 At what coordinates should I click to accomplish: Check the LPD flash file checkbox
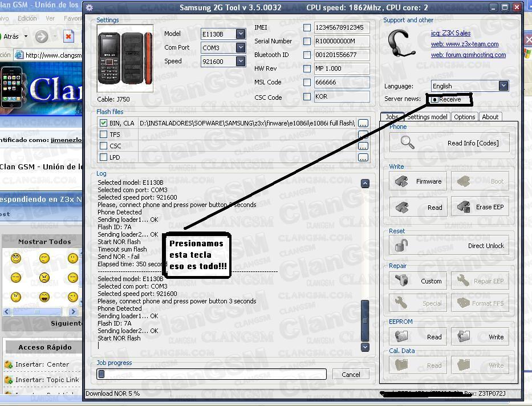click(103, 157)
